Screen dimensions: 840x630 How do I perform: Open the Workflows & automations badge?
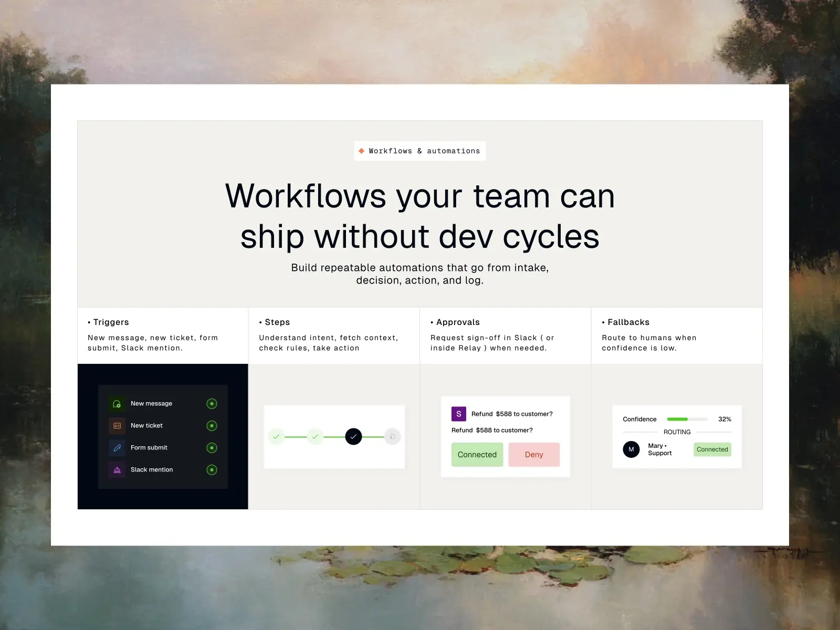tap(419, 151)
